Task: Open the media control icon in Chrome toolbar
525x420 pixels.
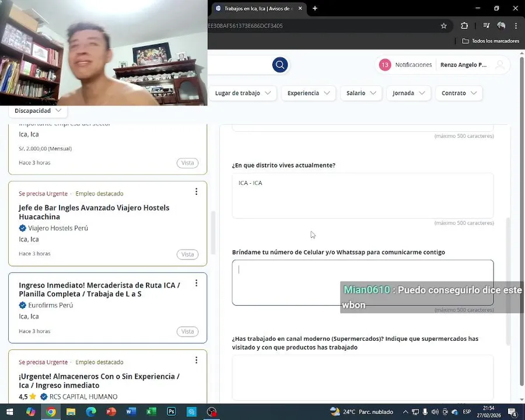Action: (x=487, y=26)
